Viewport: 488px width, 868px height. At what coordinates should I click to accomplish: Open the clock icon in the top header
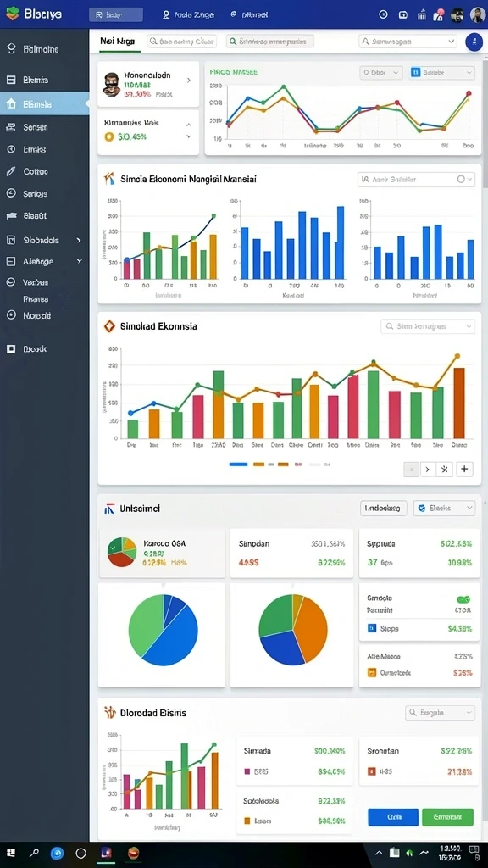click(x=383, y=15)
